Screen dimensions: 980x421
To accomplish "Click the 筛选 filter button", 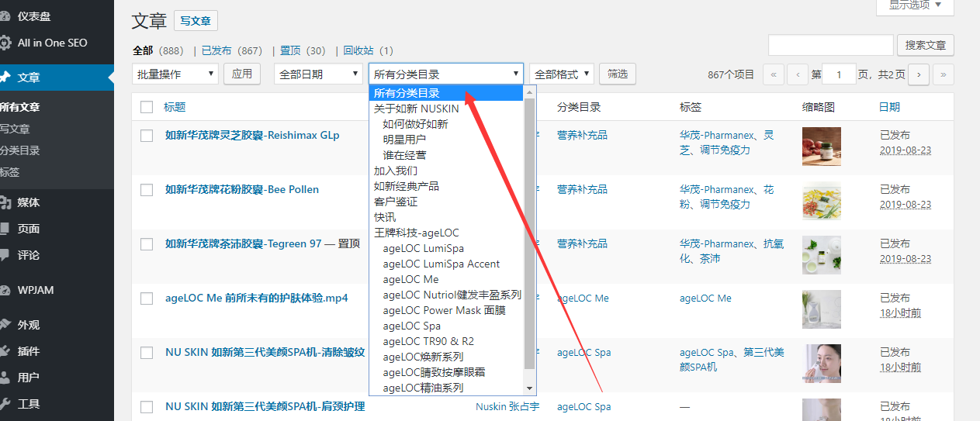I will pyautogui.click(x=618, y=74).
